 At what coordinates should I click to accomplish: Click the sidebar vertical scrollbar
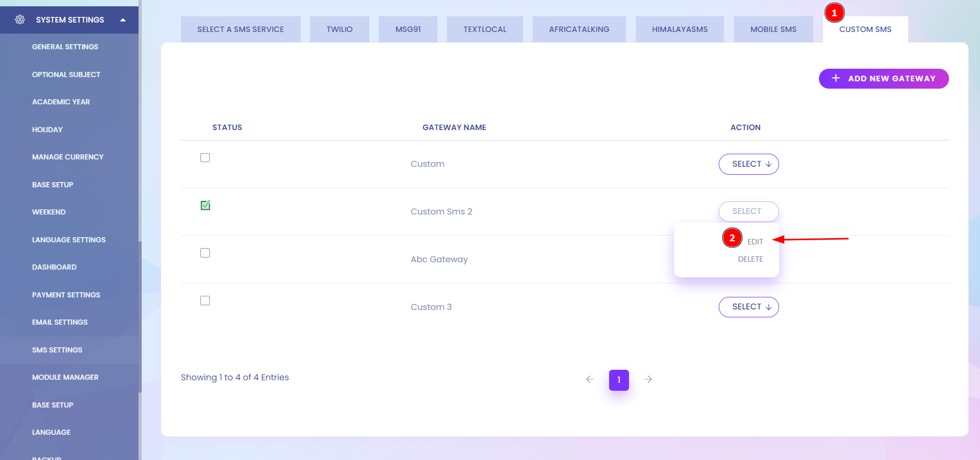pyautogui.click(x=140, y=315)
